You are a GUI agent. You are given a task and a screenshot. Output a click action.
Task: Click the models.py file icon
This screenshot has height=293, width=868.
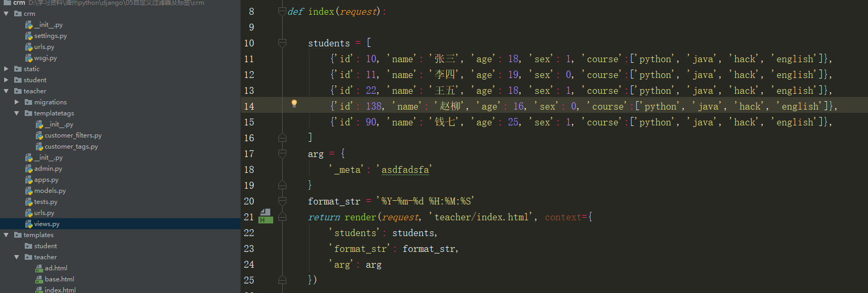tap(29, 191)
